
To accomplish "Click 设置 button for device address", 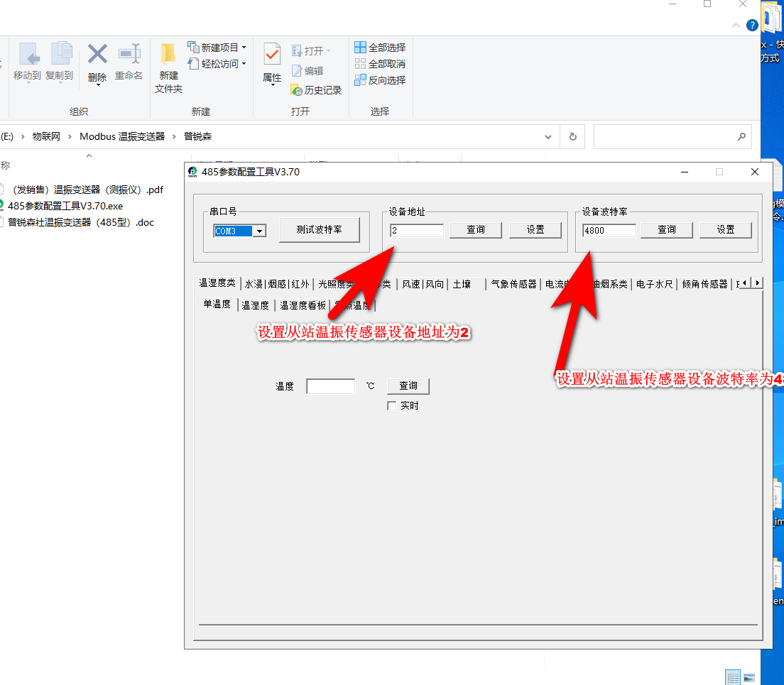I will 535,230.
